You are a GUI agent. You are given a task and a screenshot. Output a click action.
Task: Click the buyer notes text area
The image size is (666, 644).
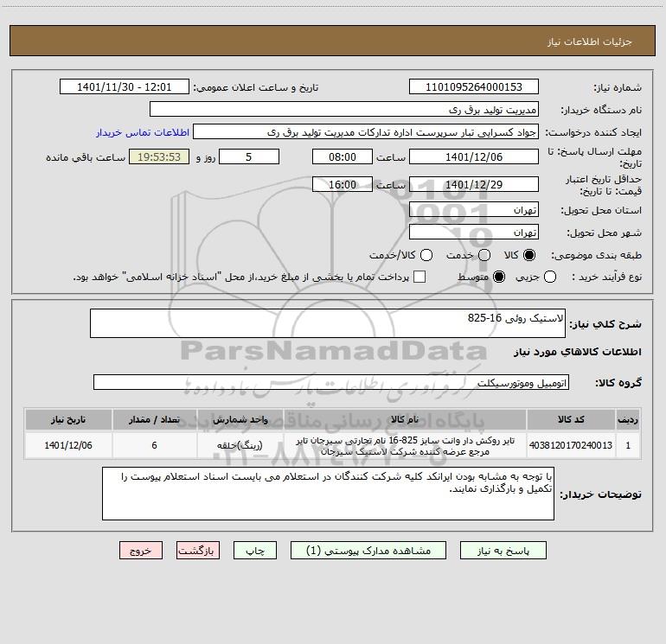329,494
